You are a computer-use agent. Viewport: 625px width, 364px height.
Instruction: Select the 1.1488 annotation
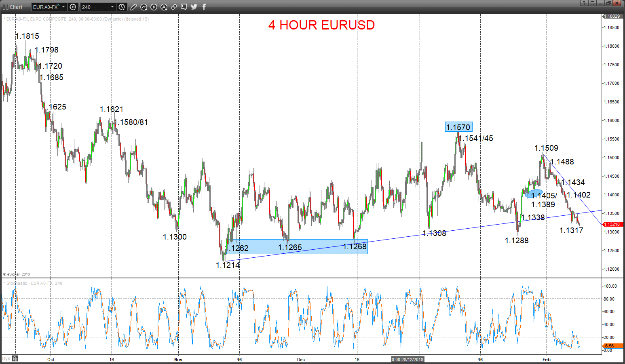(562, 162)
